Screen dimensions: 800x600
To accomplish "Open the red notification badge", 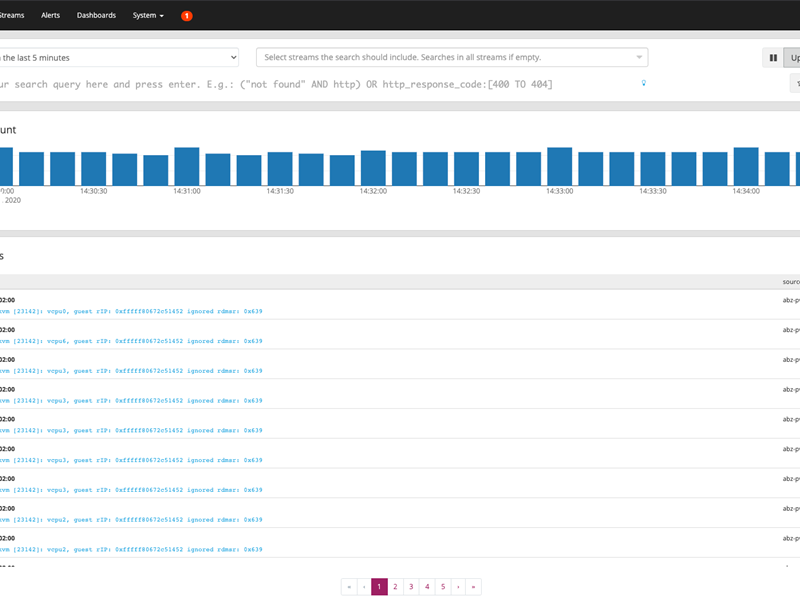I will click(x=187, y=16).
